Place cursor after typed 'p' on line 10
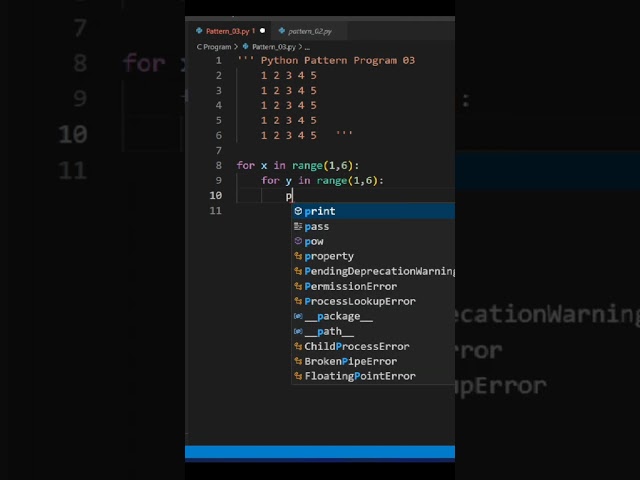Screen dimensions: 640x480 (x=292, y=196)
